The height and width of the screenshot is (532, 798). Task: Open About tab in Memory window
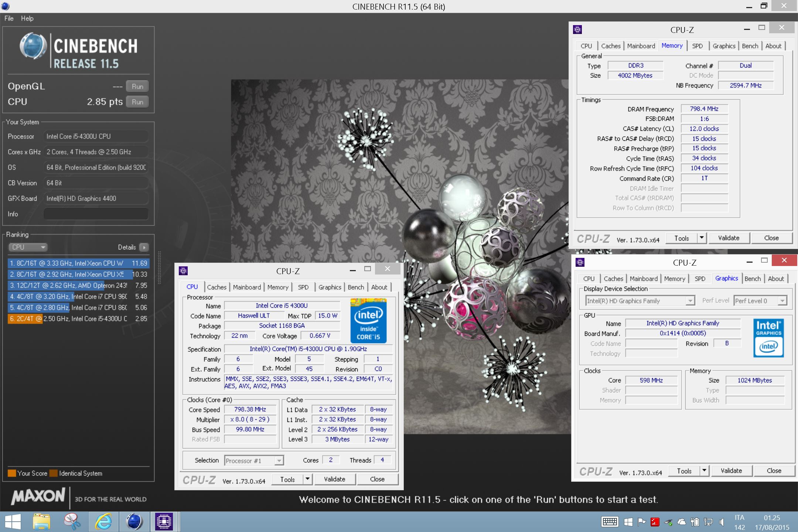pos(773,46)
